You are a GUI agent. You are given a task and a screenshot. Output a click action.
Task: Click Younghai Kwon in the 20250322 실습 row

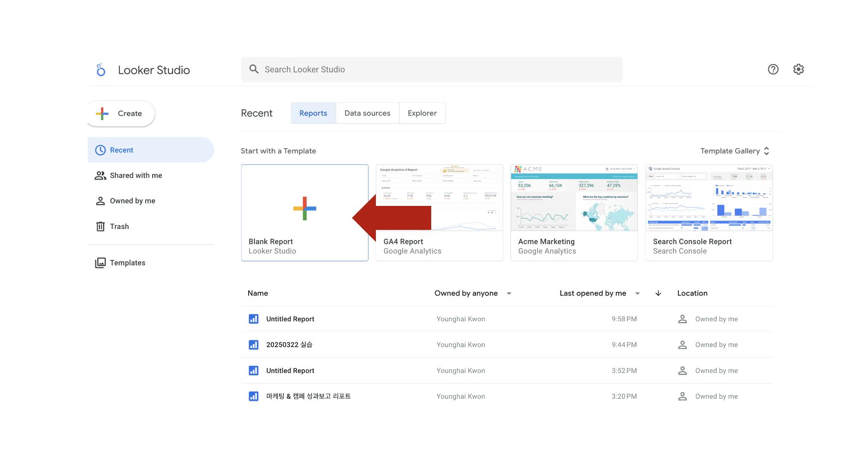point(461,345)
